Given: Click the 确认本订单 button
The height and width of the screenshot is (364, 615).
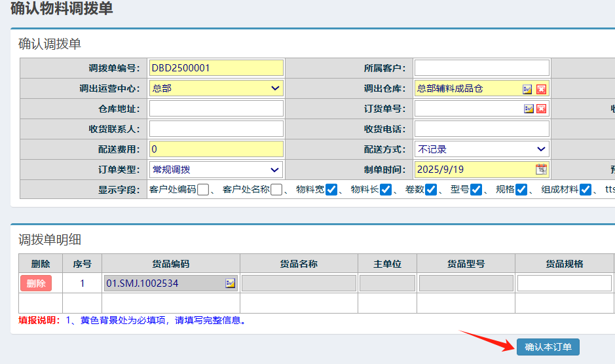Looking at the screenshot, I should point(548,347).
